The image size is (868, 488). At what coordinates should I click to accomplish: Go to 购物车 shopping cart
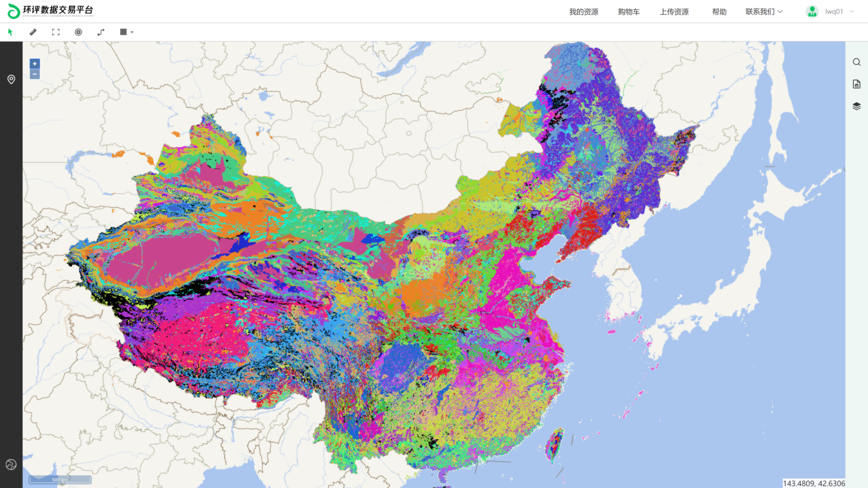[628, 12]
